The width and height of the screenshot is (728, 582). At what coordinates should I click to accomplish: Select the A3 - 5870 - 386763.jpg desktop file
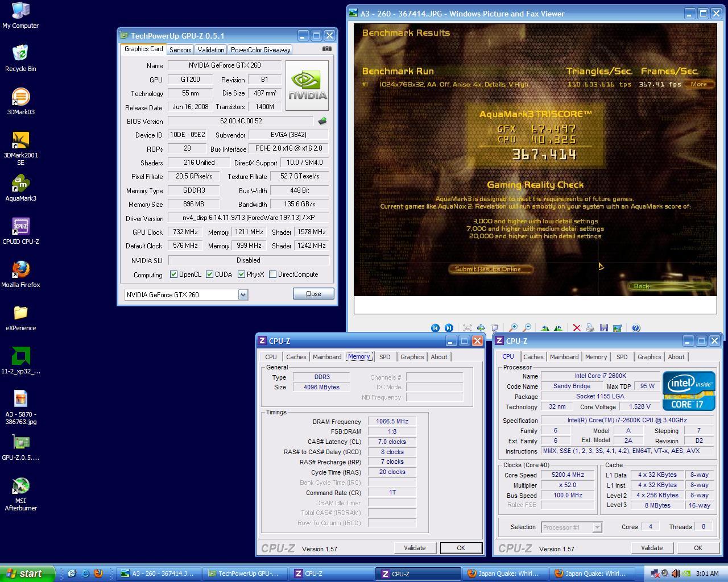pyautogui.click(x=20, y=408)
